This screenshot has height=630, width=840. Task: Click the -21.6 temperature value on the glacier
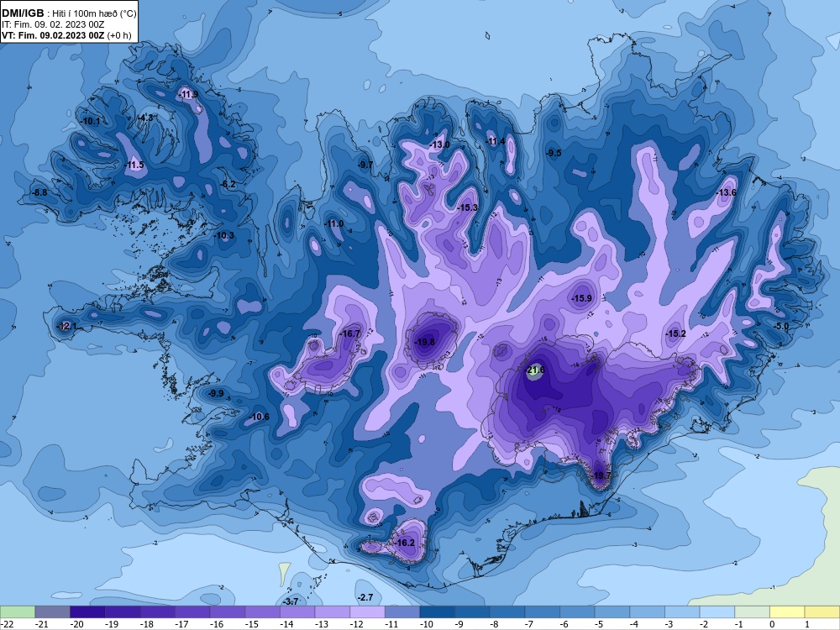(x=535, y=370)
